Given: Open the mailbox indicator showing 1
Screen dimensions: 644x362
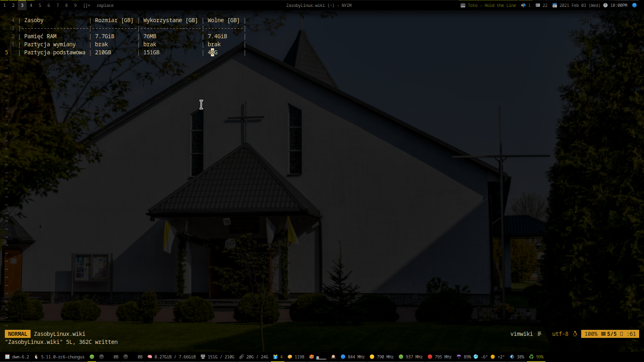Looking at the screenshot, I should coord(523,5).
